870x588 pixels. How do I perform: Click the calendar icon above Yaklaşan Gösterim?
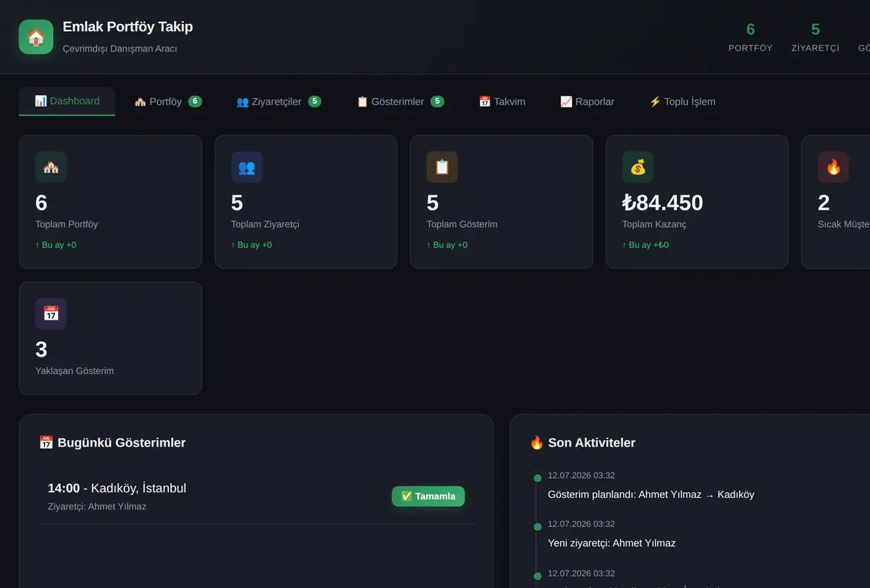[51, 313]
